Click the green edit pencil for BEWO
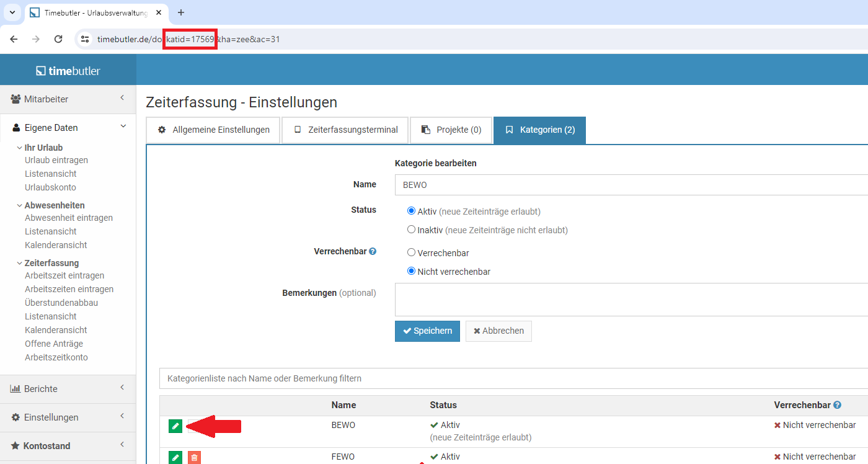 click(x=175, y=426)
